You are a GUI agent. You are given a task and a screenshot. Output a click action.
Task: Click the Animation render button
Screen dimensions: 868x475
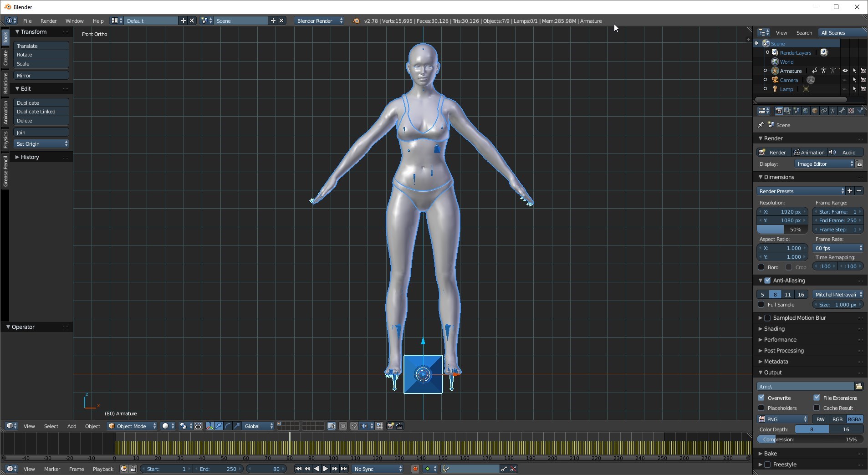pos(809,153)
